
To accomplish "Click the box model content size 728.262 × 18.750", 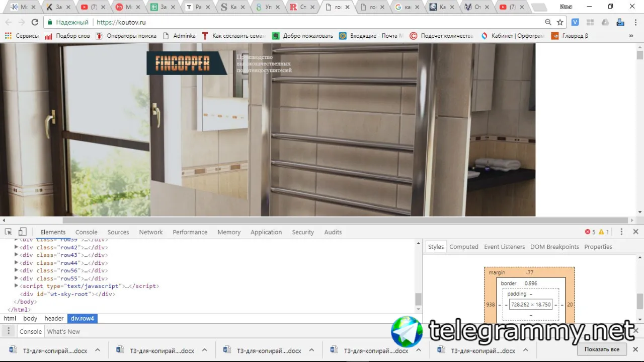I will tap(530, 305).
